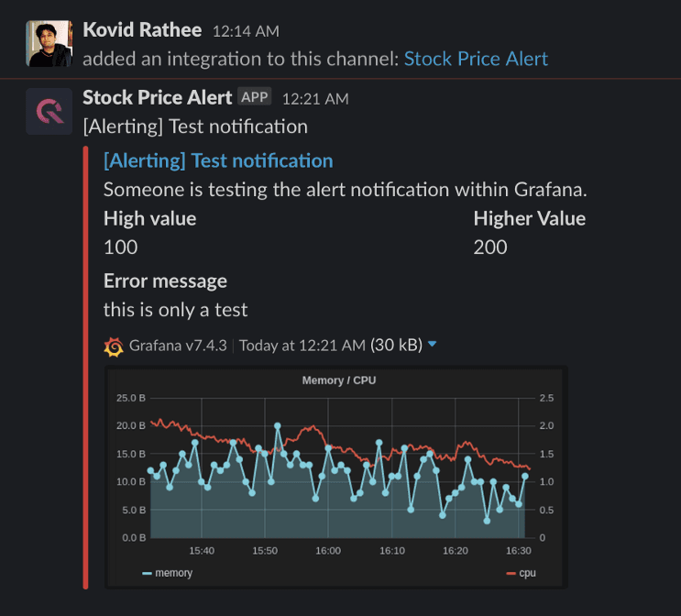Click the cpu legend color swatch
Image resolution: width=681 pixels, height=616 pixels.
[x=511, y=573]
